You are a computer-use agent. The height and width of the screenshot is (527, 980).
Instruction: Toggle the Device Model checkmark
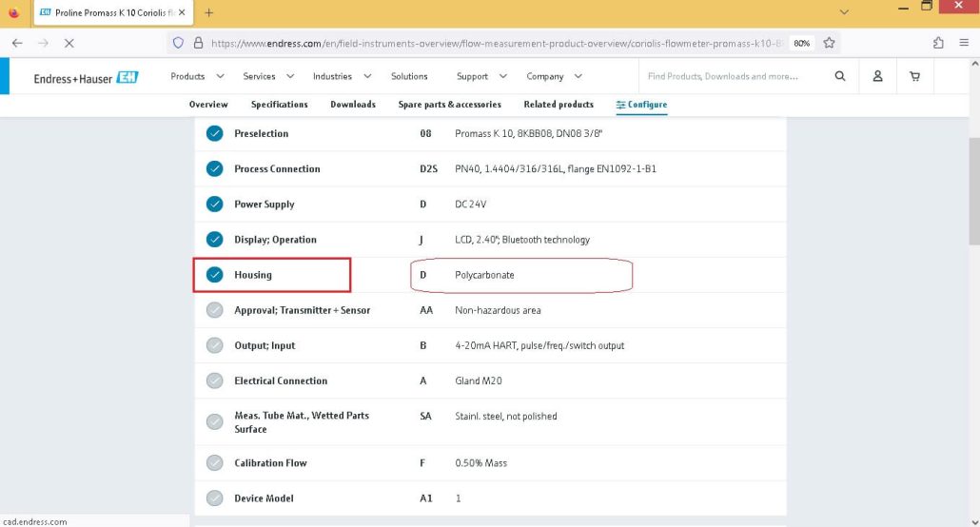214,498
